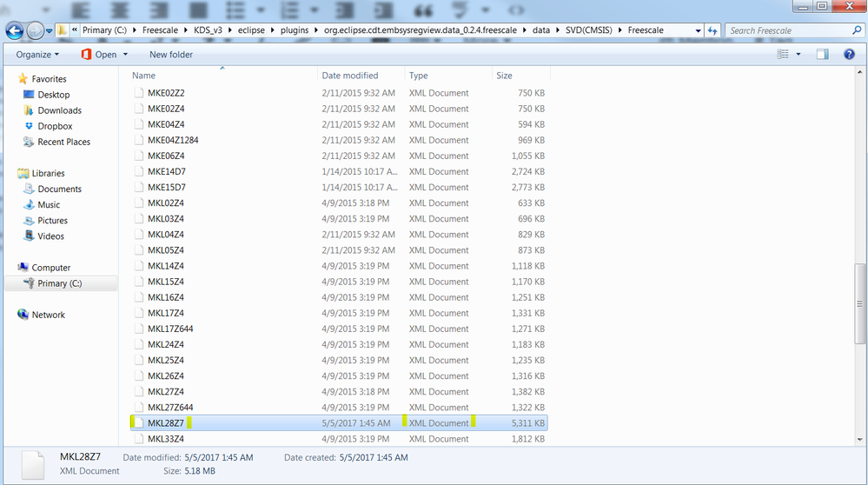Select the MKE14D7 file

(x=167, y=171)
